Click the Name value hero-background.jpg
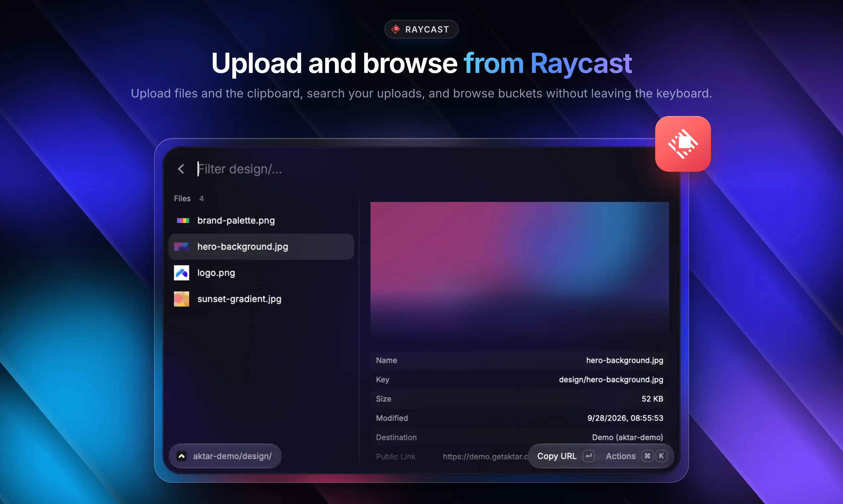This screenshot has width=843, height=504. pyautogui.click(x=624, y=360)
